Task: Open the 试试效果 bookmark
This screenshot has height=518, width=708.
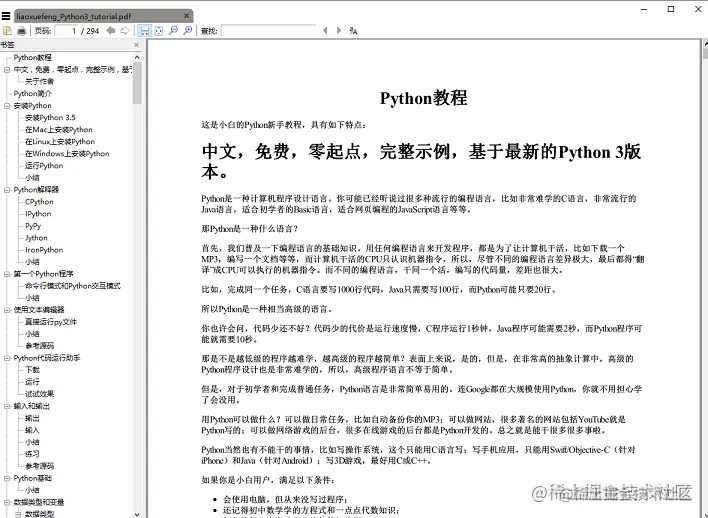Action: coord(39,394)
